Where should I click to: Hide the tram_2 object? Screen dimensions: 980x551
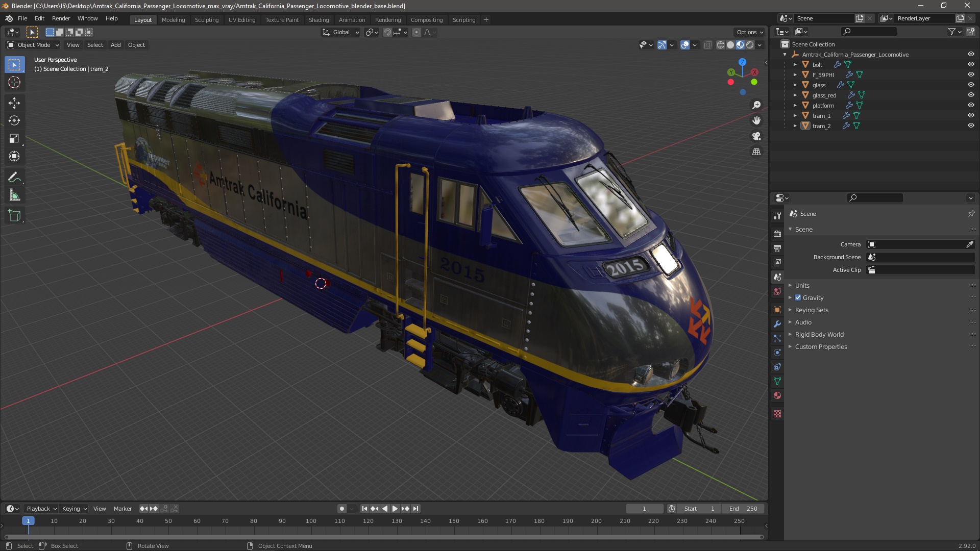pos(971,126)
